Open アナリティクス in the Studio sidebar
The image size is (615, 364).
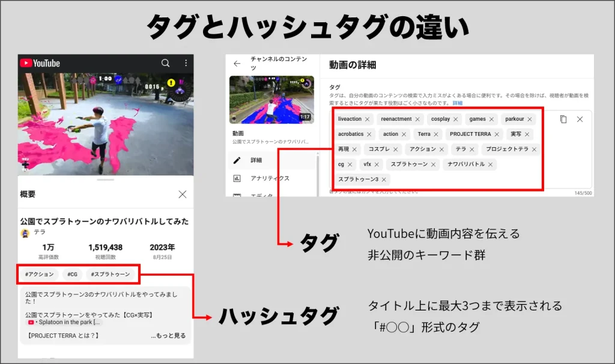(x=271, y=178)
